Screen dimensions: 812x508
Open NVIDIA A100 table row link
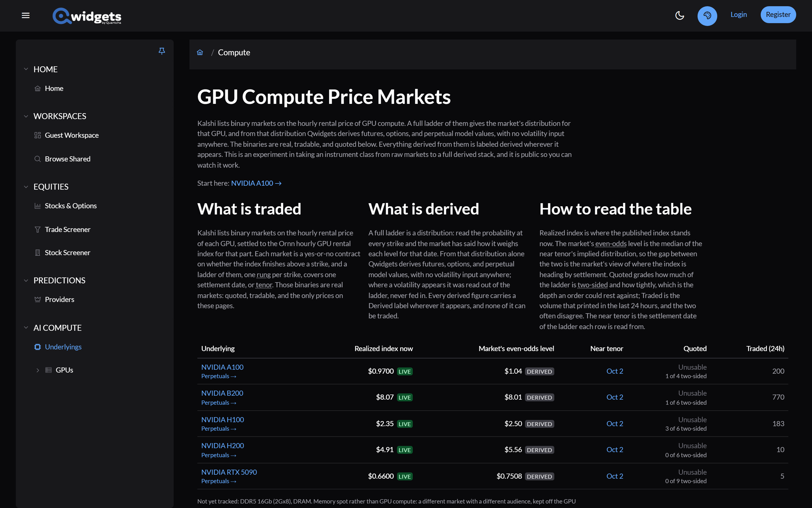[222, 367]
